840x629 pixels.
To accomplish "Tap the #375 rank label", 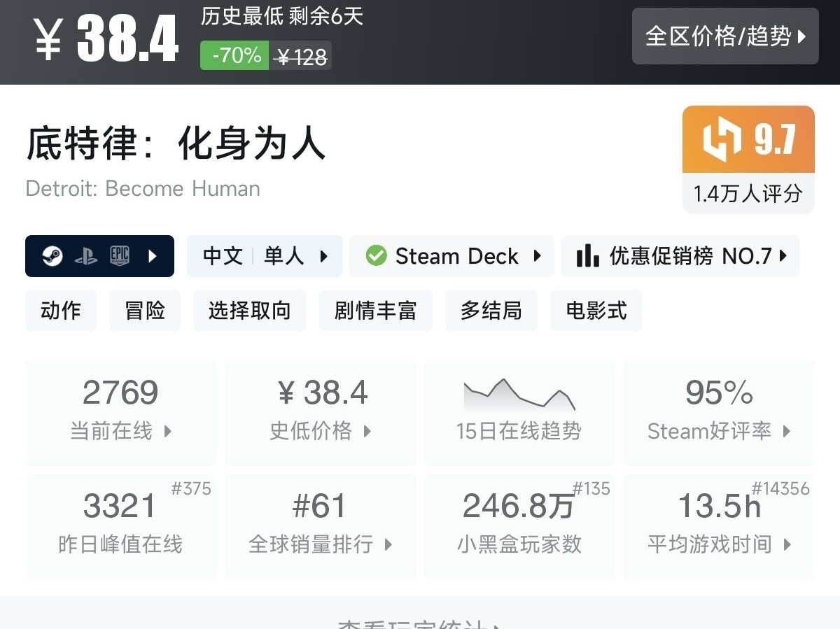I will pos(191,488).
